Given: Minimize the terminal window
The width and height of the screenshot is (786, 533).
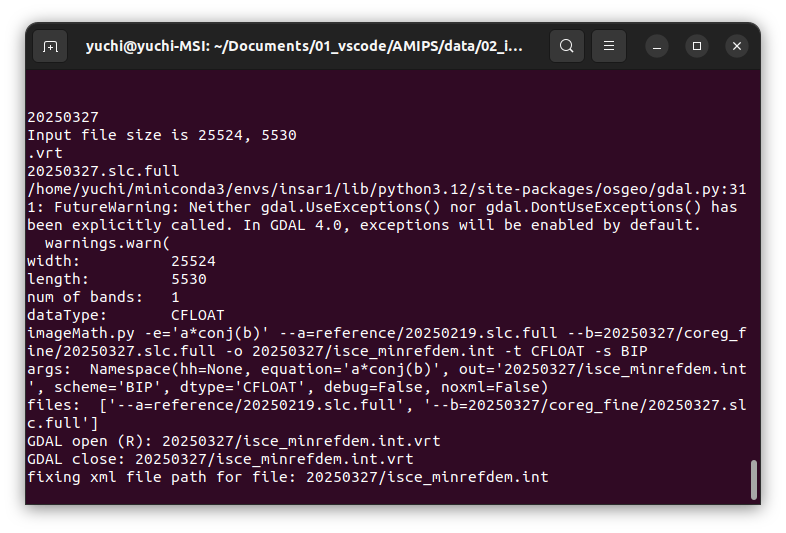Looking at the screenshot, I should tap(657, 47).
